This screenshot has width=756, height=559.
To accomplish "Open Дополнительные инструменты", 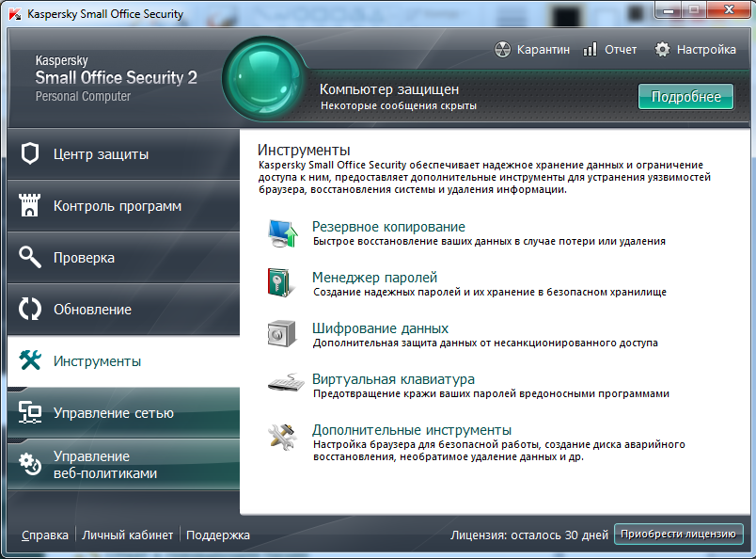I will point(412,430).
